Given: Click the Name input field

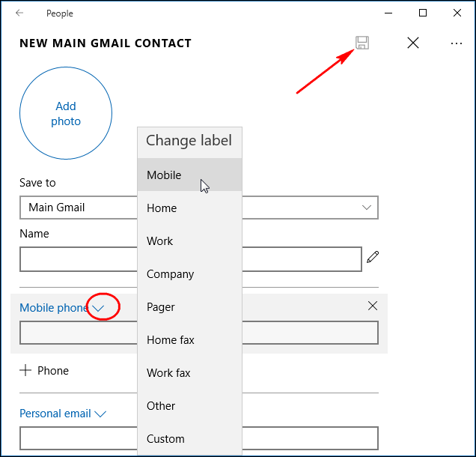Looking at the screenshot, I should click(191, 259).
